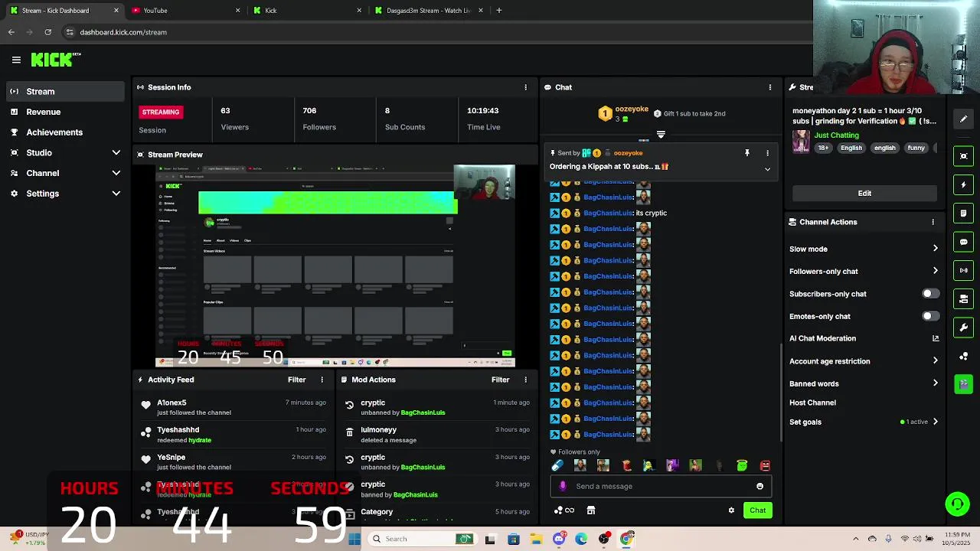Click the broadcast signal icon in right sidebar

pos(963,270)
